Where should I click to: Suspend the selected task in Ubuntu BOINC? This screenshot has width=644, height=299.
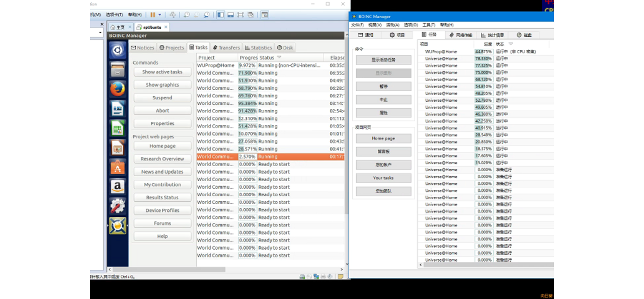163,98
